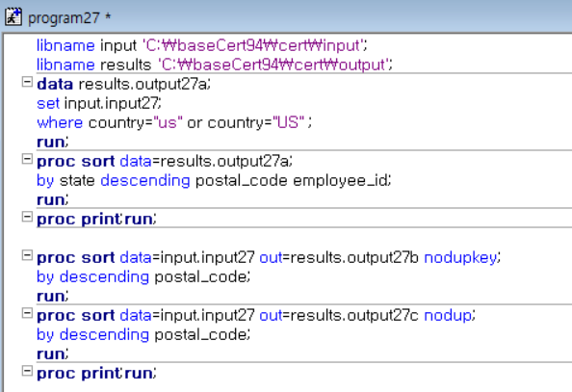Collapse the first proc print;run; block
The width and height of the screenshot is (572, 392).
[x=27, y=217]
